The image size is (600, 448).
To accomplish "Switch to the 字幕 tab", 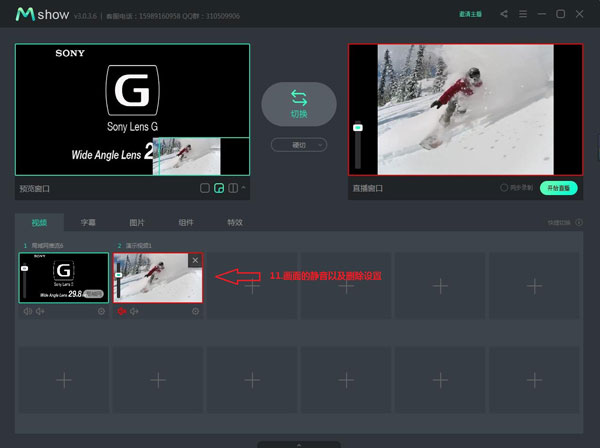I will tap(88, 223).
